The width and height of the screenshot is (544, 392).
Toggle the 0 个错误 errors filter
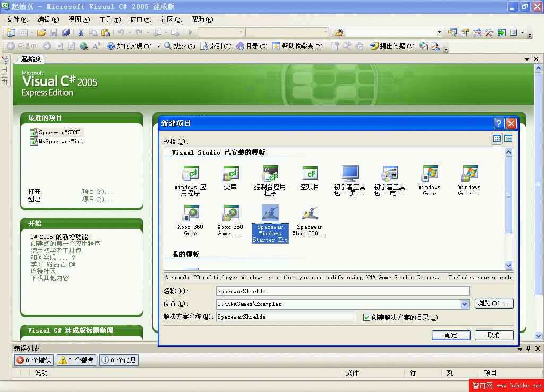click(x=34, y=360)
